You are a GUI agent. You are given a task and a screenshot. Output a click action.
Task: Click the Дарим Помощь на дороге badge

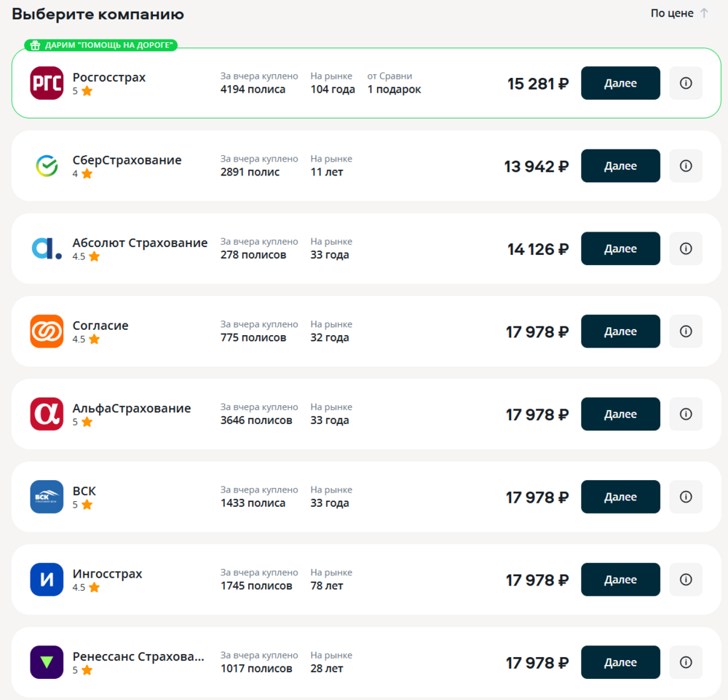point(100,45)
